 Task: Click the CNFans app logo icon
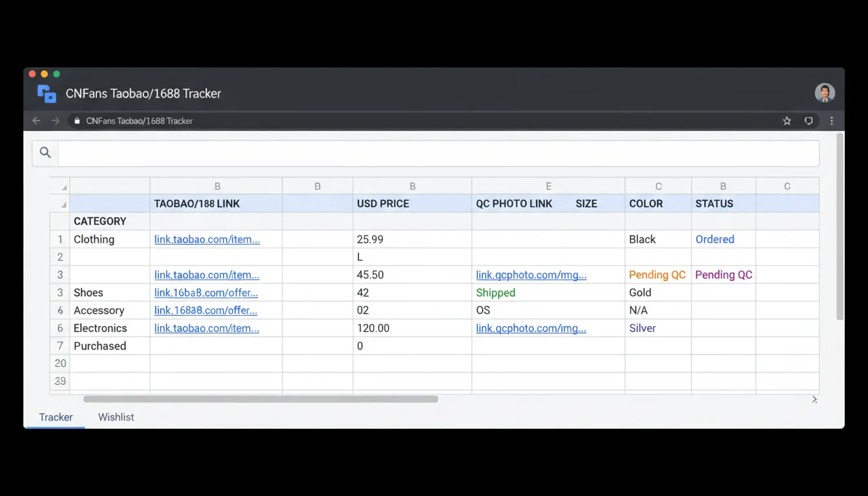tap(46, 94)
